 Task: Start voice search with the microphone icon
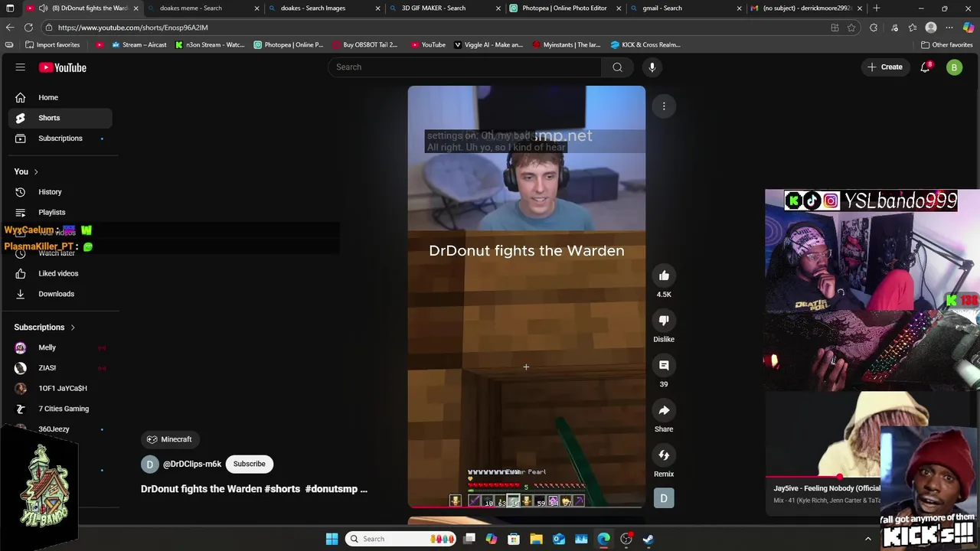(652, 67)
